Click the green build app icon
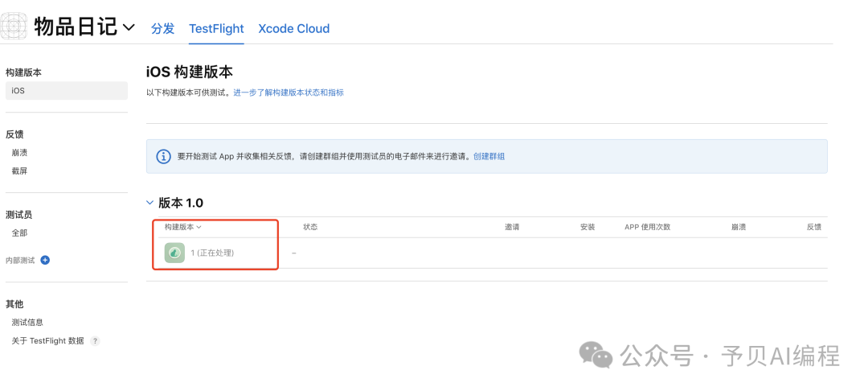The height and width of the screenshot is (391, 868). click(174, 253)
